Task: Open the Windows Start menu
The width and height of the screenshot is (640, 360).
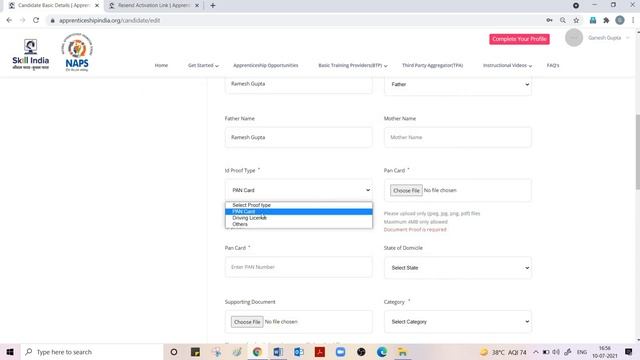Action: [10, 352]
